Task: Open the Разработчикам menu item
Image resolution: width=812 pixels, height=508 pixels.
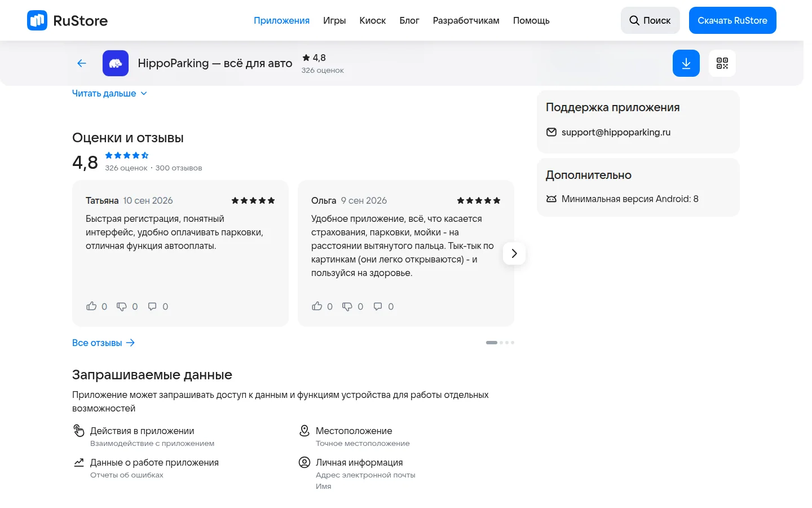Action: (466, 20)
